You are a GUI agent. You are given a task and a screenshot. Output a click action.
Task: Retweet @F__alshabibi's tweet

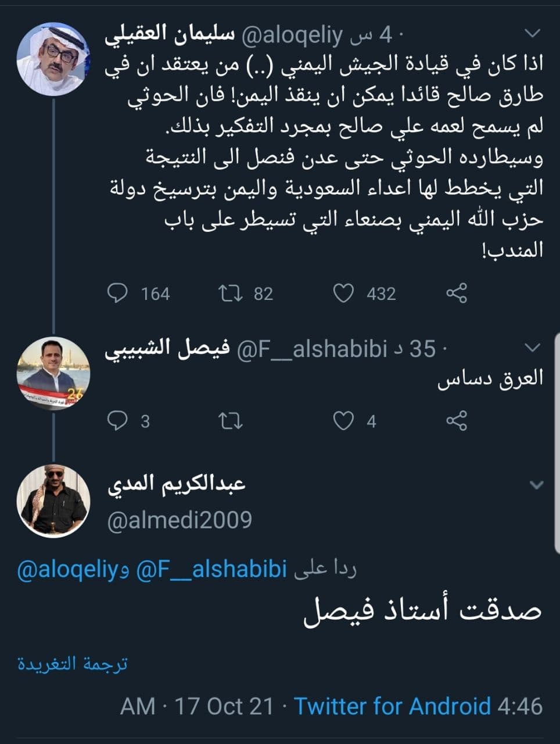(x=231, y=420)
